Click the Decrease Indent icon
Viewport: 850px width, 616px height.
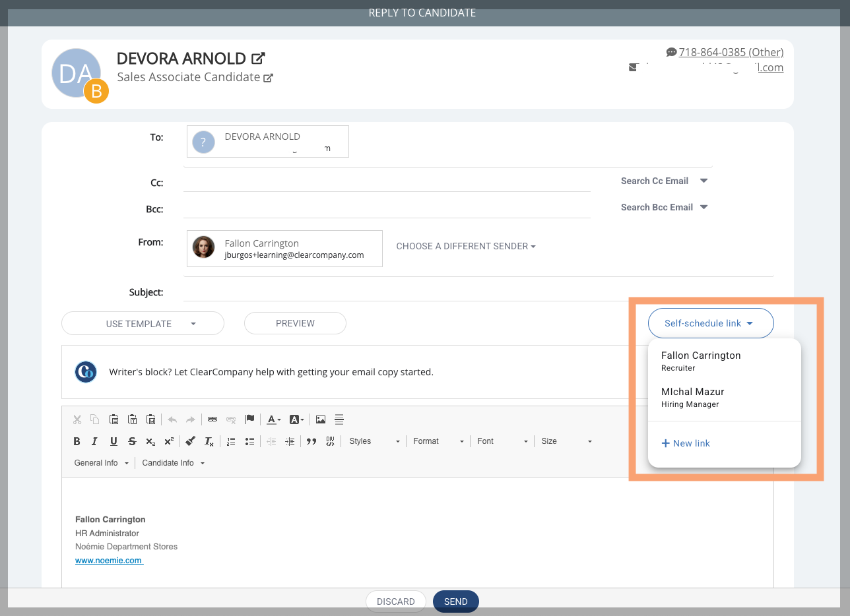point(271,441)
